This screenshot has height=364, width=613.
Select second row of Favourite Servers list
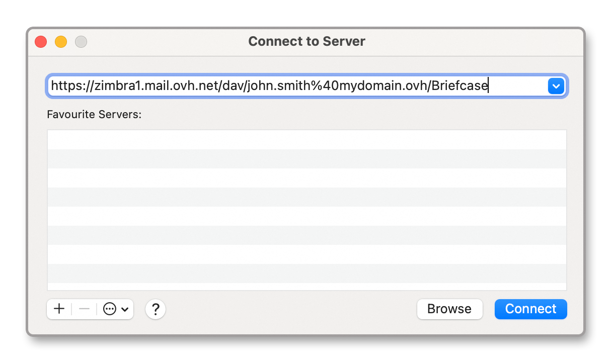coord(306,159)
